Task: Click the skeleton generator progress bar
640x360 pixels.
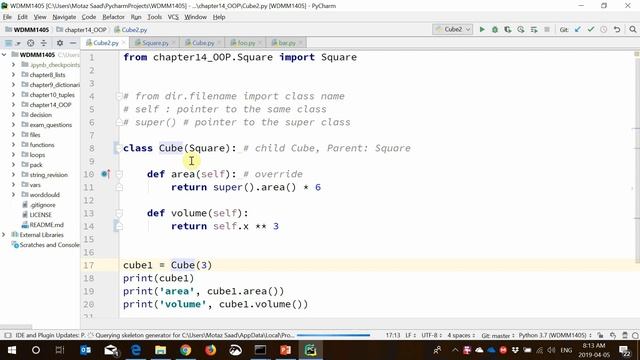Action: (333, 336)
